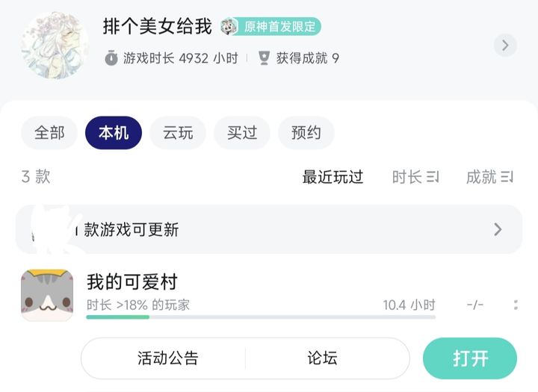
Task: Open the 款游戏可更新 update banner
Action: point(269,229)
